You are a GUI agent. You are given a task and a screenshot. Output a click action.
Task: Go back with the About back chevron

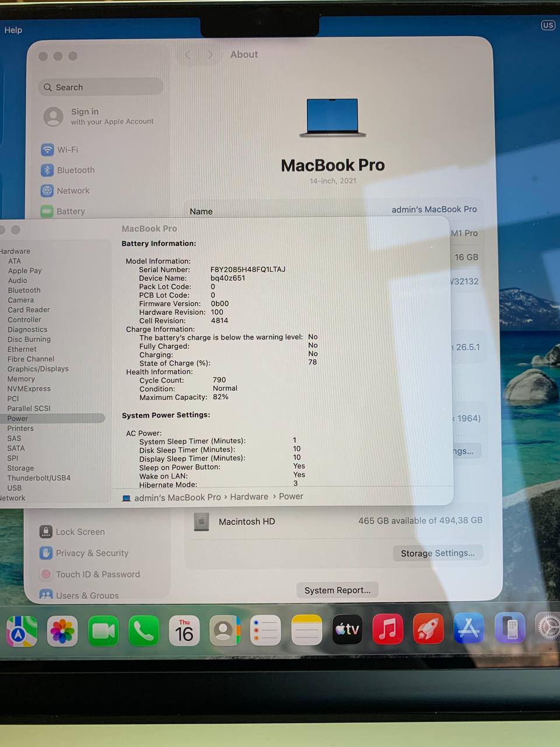(188, 54)
